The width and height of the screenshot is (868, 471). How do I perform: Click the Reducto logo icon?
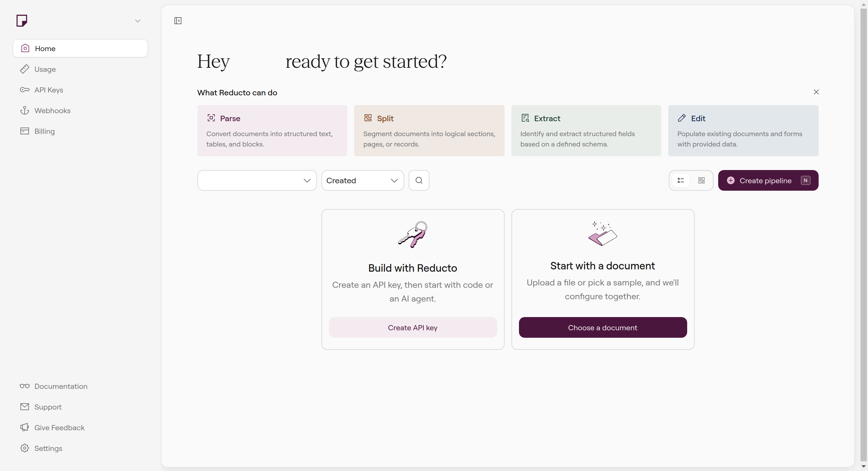(x=22, y=21)
